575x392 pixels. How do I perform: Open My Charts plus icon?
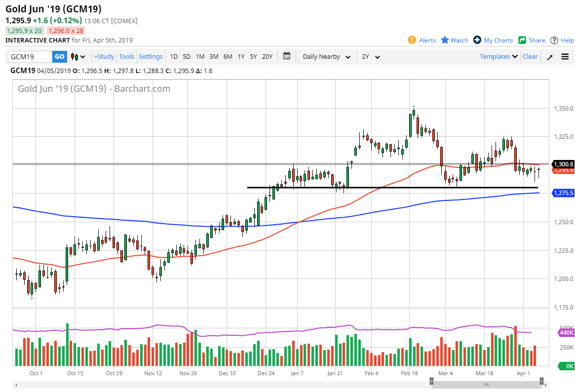(477, 40)
